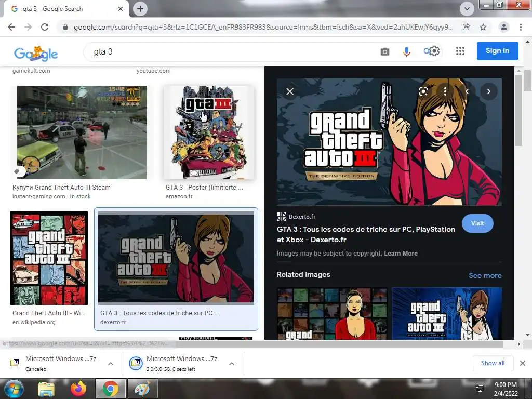Open the Wikipedia Grand Theft Auto III cover thumbnail
Viewport: 532px width, 399px height.
pos(49,258)
